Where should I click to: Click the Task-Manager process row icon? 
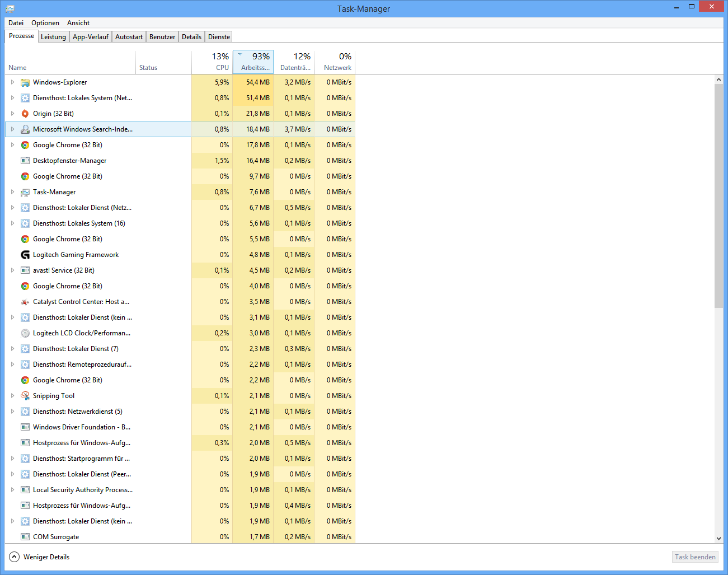25,192
